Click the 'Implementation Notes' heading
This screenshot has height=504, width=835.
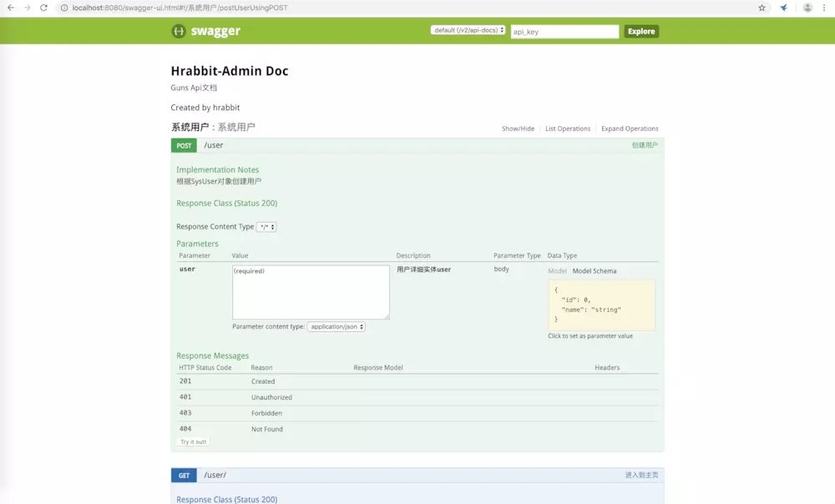click(218, 169)
